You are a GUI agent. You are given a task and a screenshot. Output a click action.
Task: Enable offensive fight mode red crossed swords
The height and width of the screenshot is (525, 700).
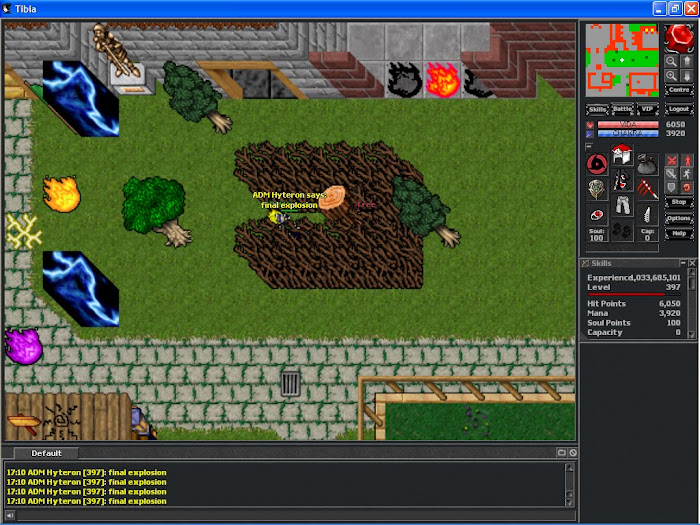(671, 160)
